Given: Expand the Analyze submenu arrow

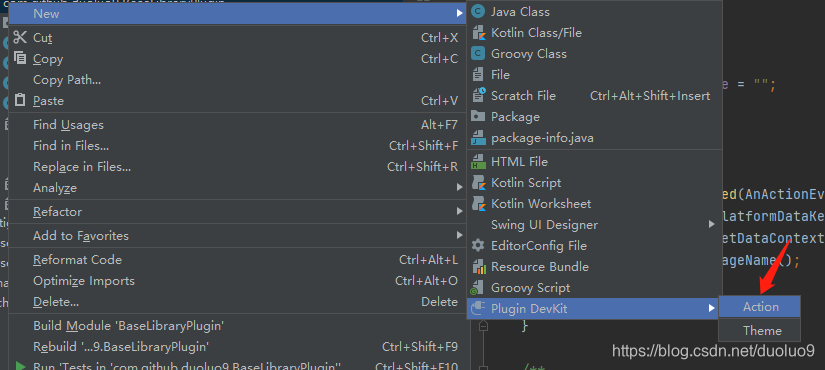Looking at the screenshot, I should (460, 187).
